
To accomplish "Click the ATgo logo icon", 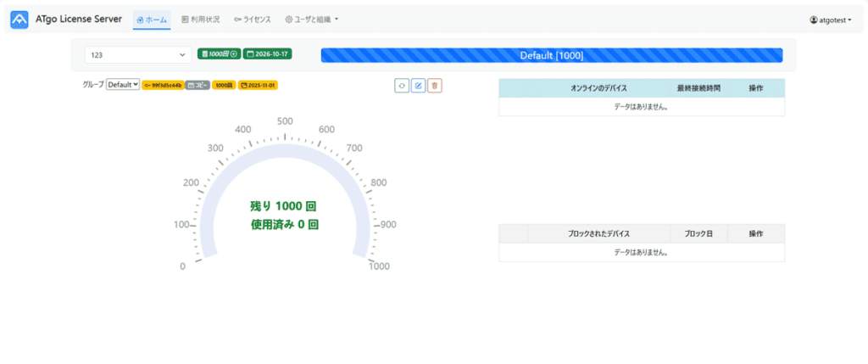I will (x=19, y=19).
